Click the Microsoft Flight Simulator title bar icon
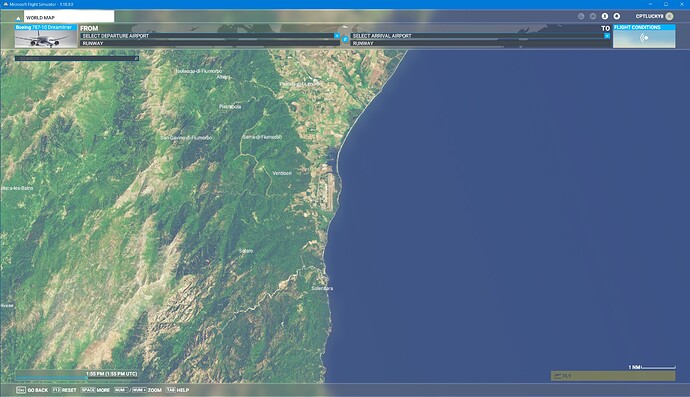 (x=6, y=4)
